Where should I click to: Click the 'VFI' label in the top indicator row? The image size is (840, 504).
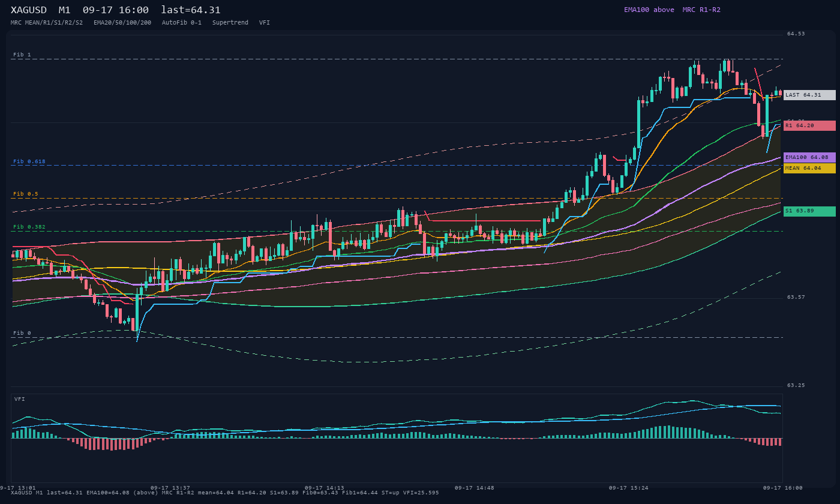(265, 23)
